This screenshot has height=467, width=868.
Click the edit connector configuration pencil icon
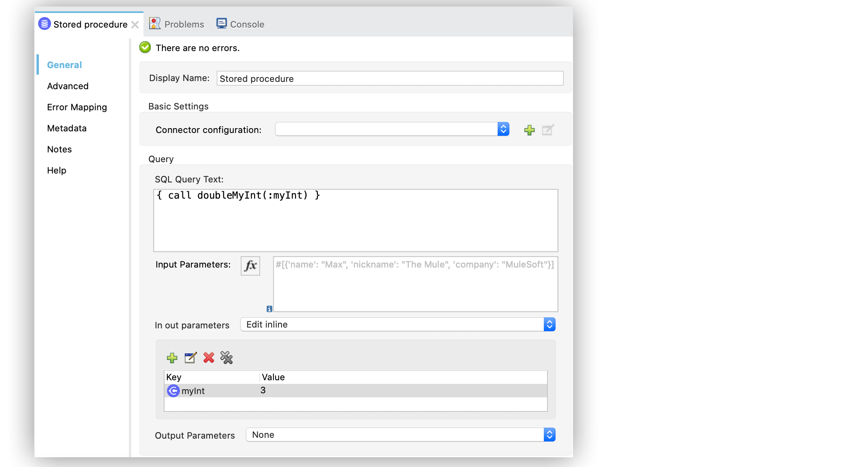(x=547, y=129)
